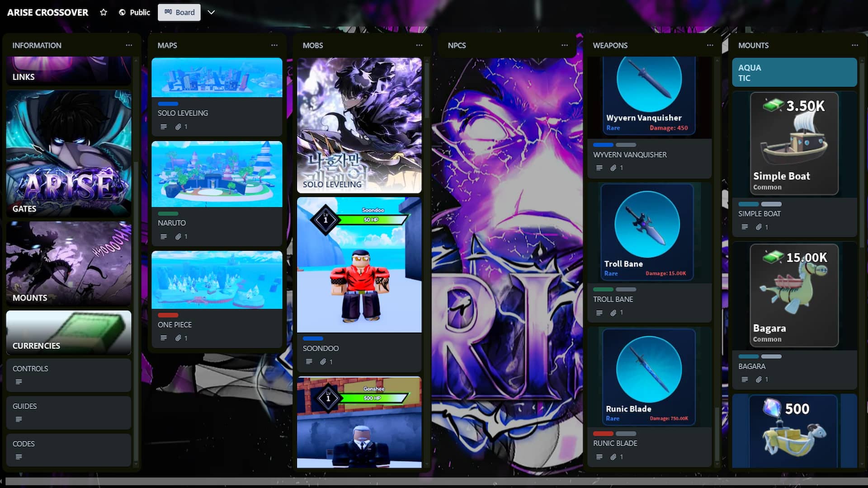Star the ARISE CROSSOVER board
Screen dimensions: 868x488
point(104,12)
